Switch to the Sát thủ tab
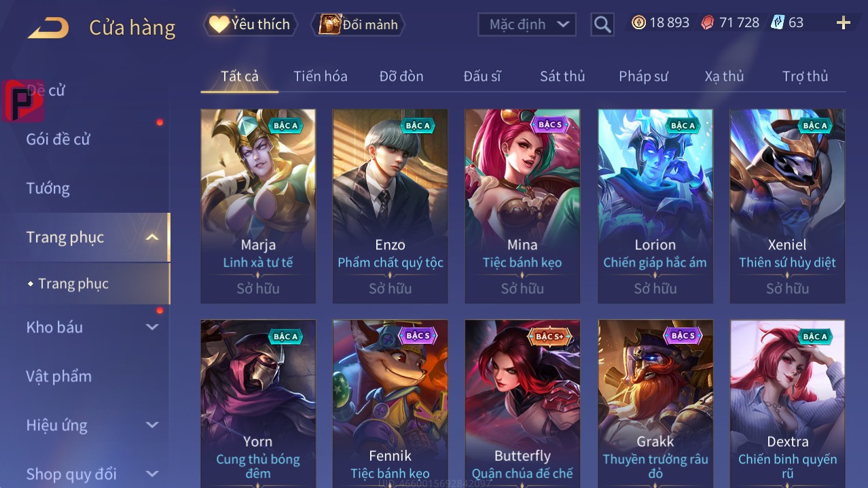 point(562,76)
